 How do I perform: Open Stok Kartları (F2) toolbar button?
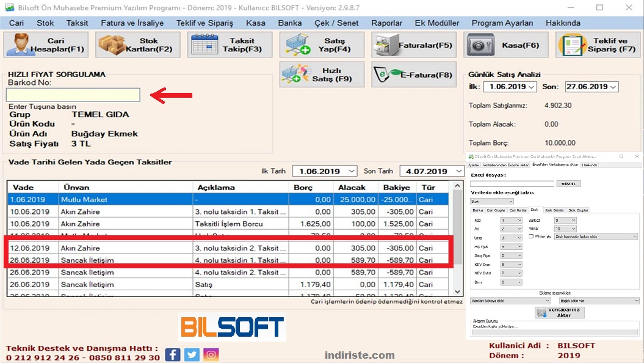(138, 45)
